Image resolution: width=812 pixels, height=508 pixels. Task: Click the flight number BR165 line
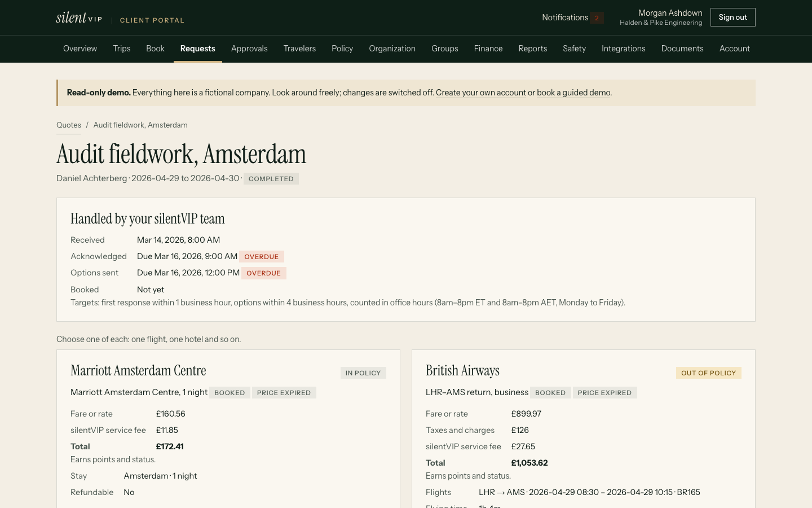pyautogui.click(x=589, y=492)
